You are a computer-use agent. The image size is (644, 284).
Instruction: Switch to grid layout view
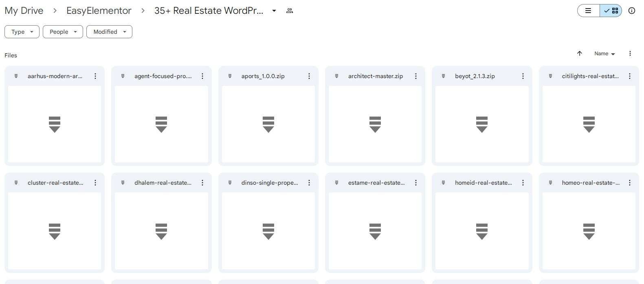611,11
